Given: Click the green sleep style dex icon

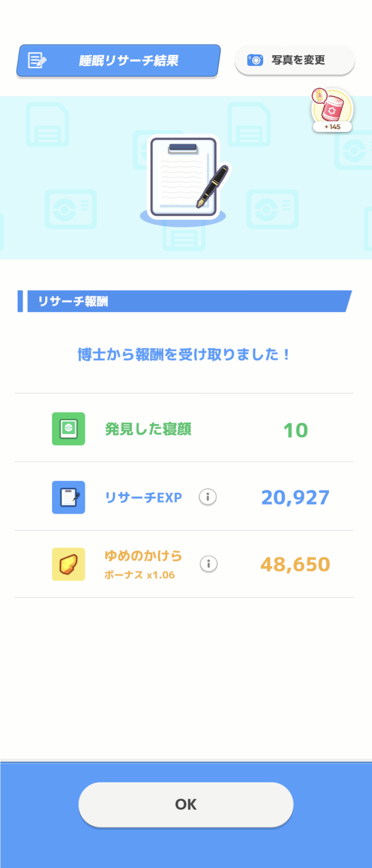Looking at the screenshot, I should [x=69, y=429].
